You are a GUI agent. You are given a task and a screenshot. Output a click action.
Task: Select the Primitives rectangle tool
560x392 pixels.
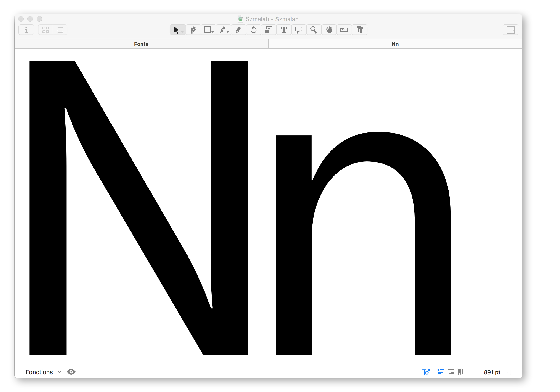coord(208,30)
